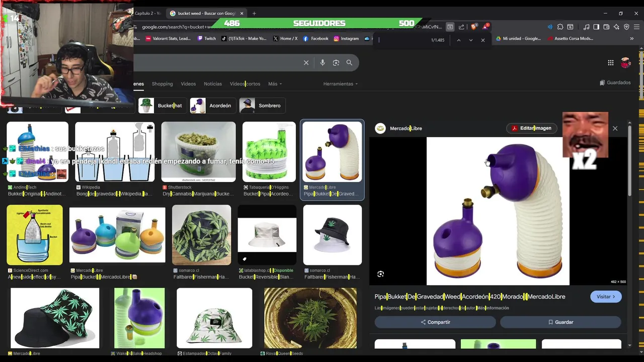644x362 pixels.
Task: Open Google Lens image search icon
Action: pyautogui.click(x=336, y=62)
